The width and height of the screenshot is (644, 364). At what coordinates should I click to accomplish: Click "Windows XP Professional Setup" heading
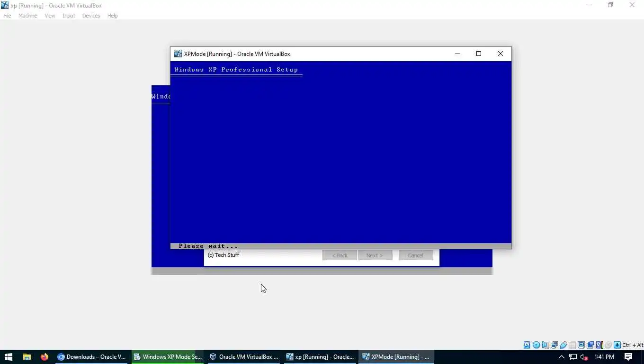236,70
